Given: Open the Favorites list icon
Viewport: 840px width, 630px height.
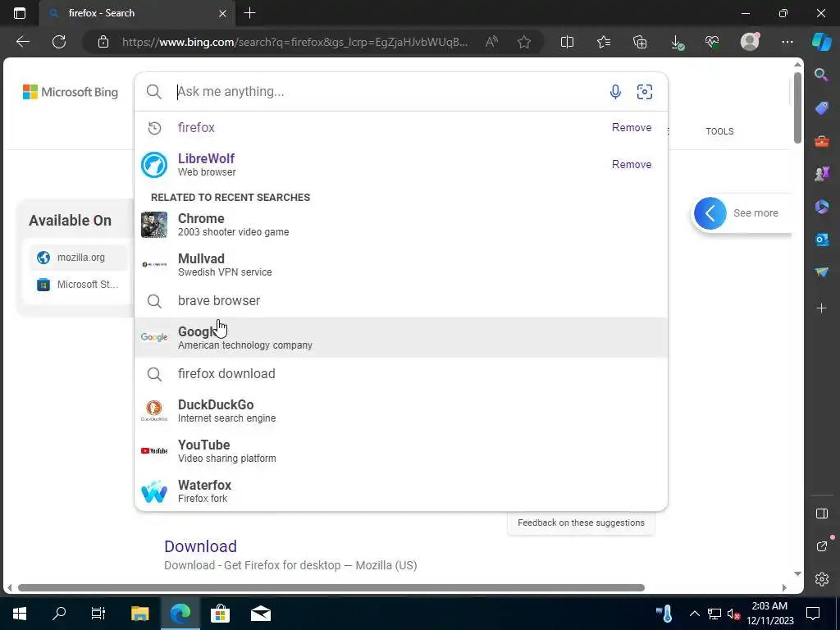Looking at the screenshot, I should [604, 42].
